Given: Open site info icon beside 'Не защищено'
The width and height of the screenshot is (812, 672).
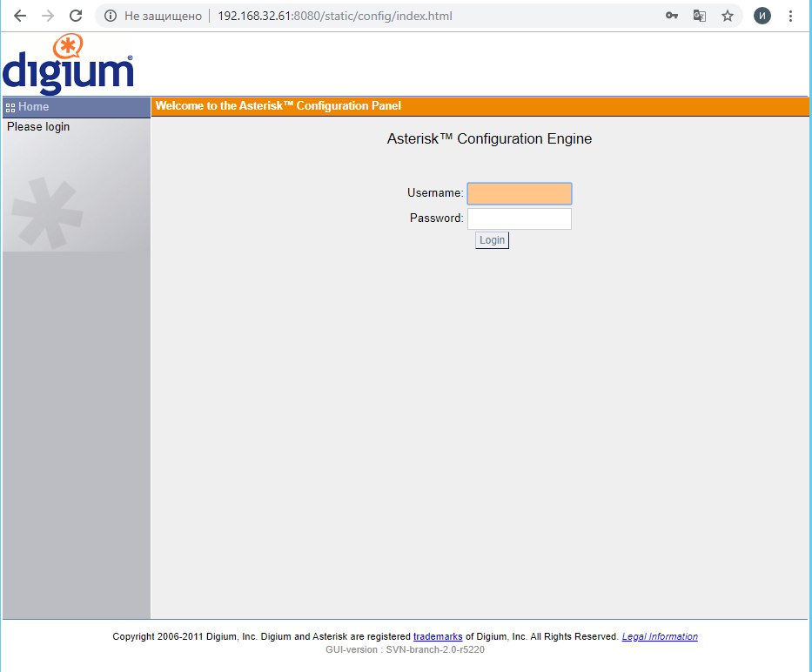Looking at the screenshot, I should click(x=111, y=16).
